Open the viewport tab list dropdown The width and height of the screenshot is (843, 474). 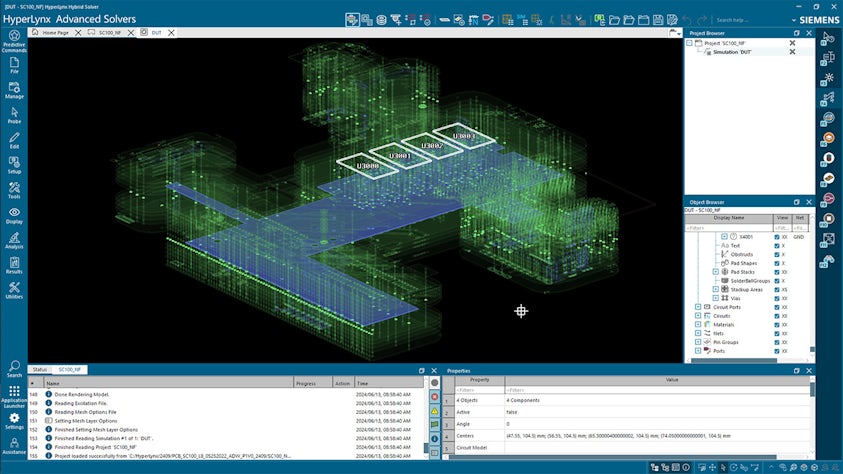pyautogui.click(x=675, y=33)
